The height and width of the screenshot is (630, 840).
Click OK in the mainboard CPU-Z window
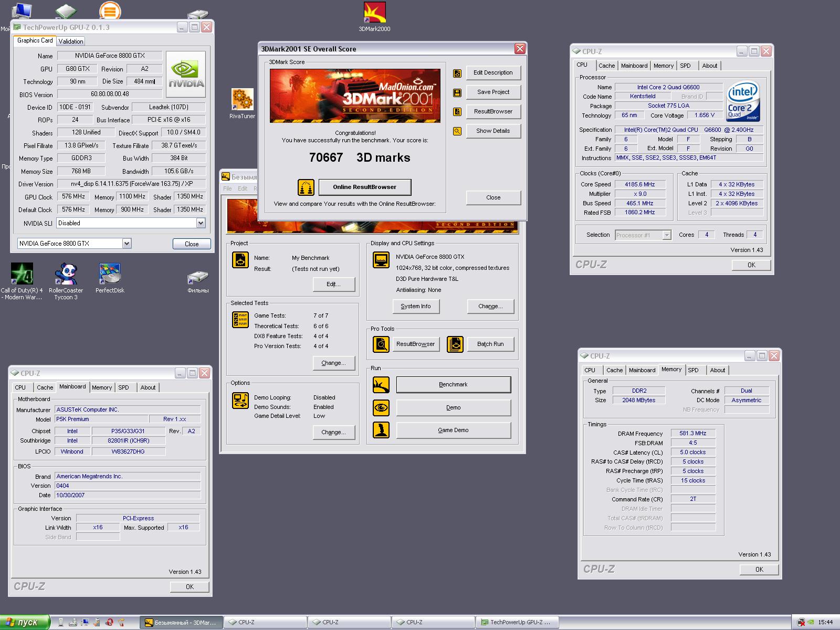point(190,587)
